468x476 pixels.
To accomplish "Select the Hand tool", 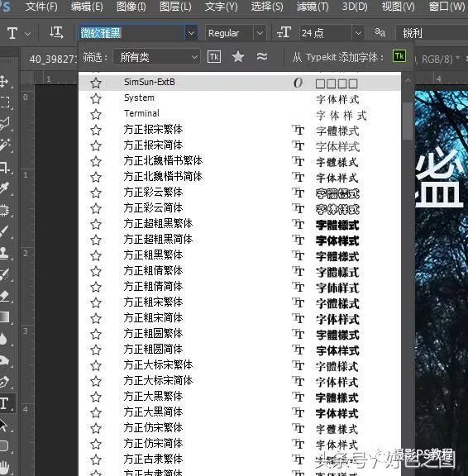I will click(5, 467).
